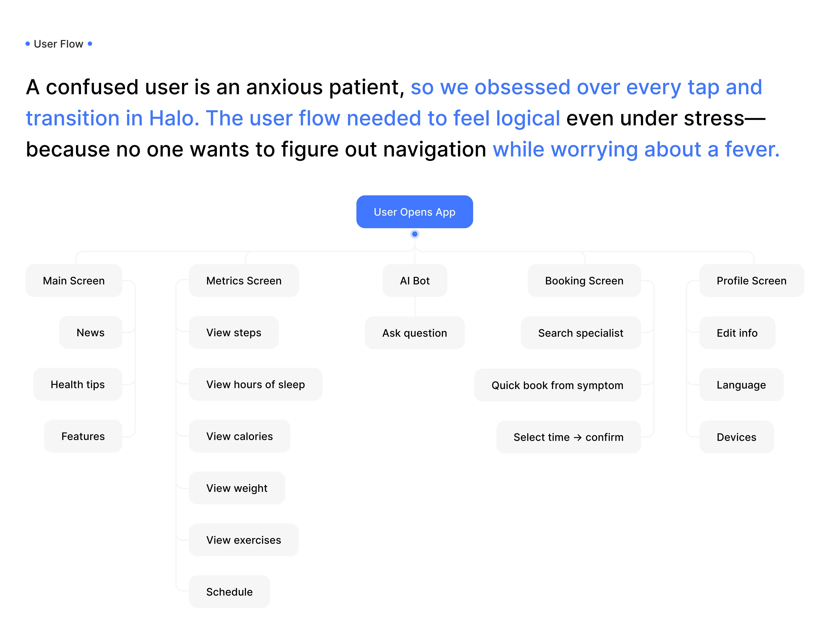The image size is (830, 644).
Task: Click the arrow in Select time confirm
Action: 577,437
